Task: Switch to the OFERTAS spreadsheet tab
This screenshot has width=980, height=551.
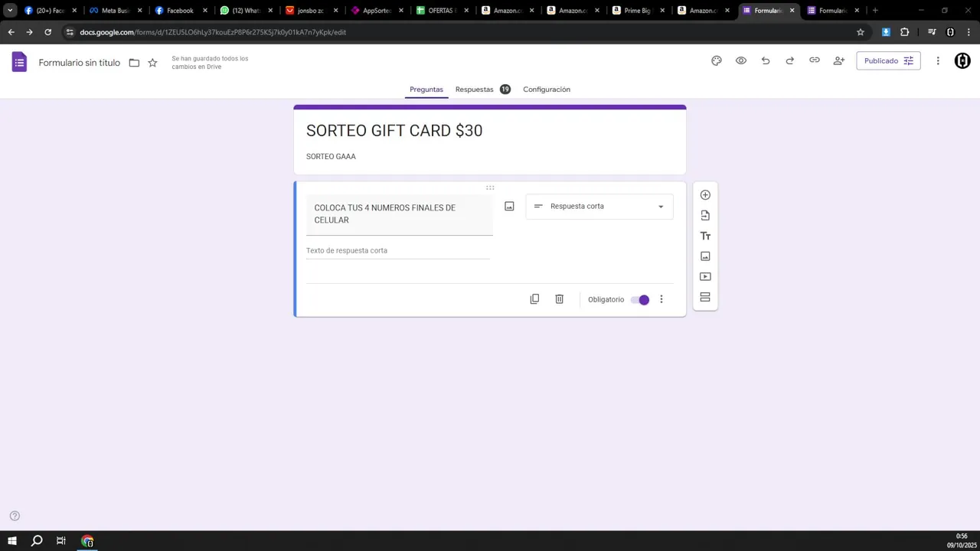Action: [x=441, y=11]
